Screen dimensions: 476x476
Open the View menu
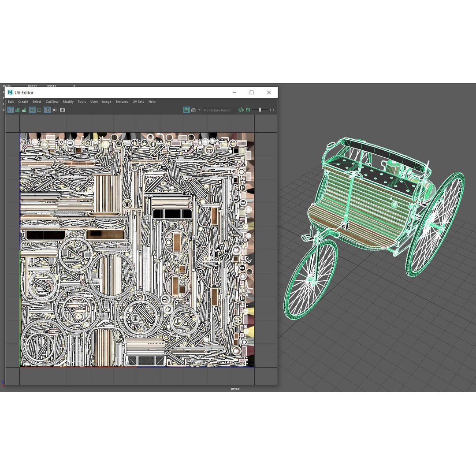[94, 102]
